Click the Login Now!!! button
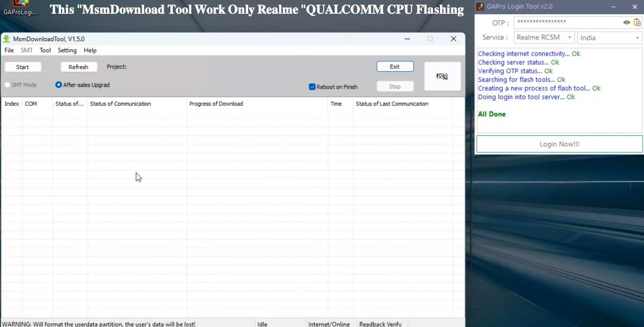The image size is (644, 327). 560,144
